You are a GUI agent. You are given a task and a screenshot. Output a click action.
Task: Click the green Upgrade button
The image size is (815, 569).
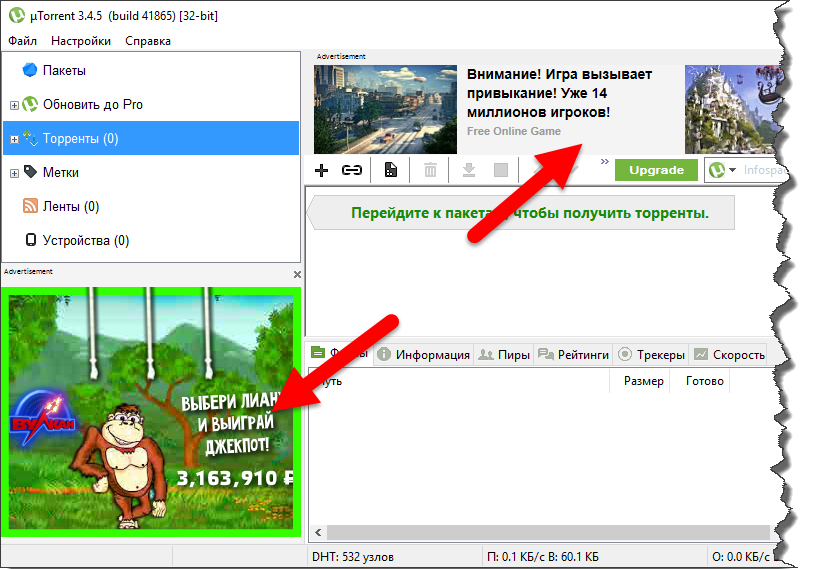point(656,170)
